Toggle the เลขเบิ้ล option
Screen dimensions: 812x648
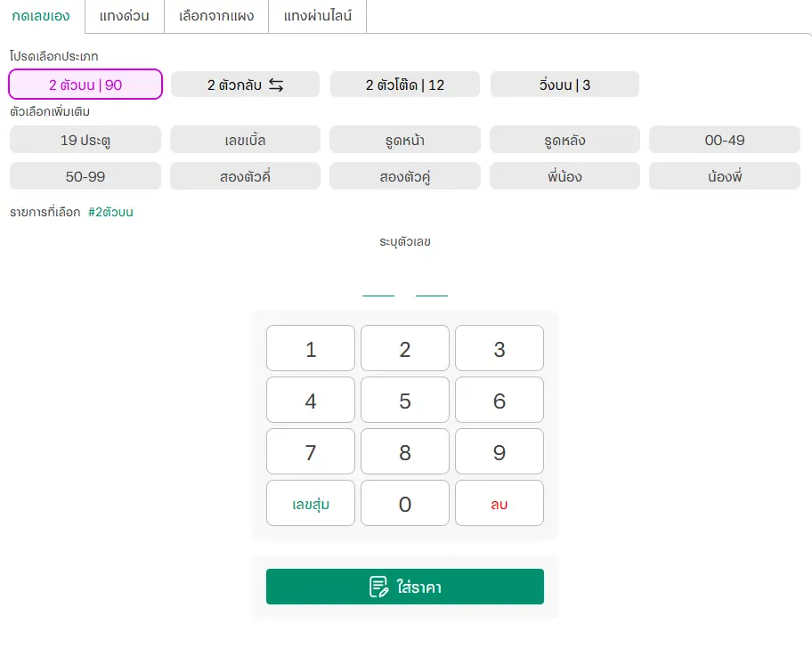pyautogui.click(x=245, y=140)
